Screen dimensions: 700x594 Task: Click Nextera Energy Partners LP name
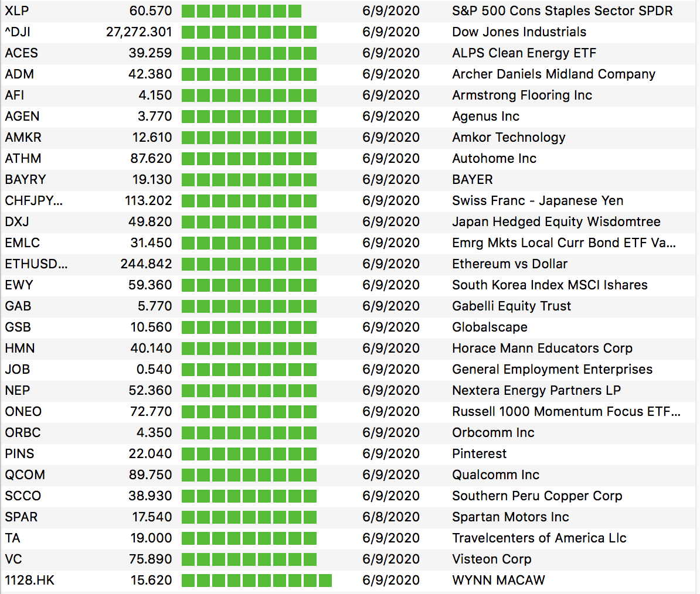[536, 391]
